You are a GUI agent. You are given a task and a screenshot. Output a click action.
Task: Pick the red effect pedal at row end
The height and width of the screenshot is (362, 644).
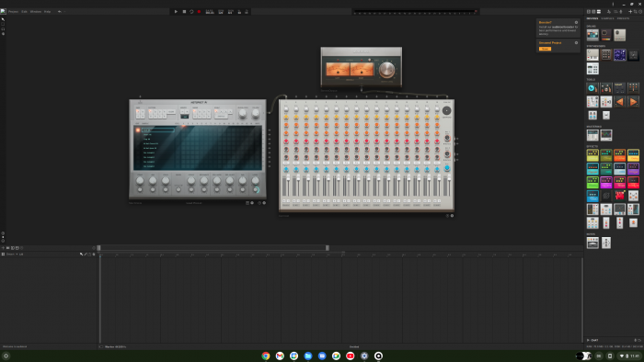[633, 182]
